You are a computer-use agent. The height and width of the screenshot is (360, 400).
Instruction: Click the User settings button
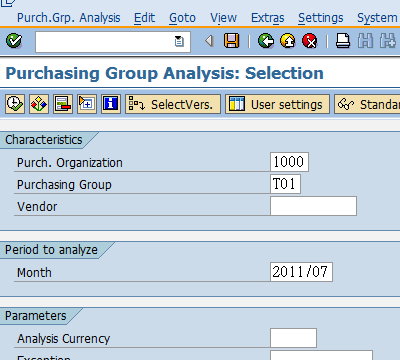click(277, 104)
